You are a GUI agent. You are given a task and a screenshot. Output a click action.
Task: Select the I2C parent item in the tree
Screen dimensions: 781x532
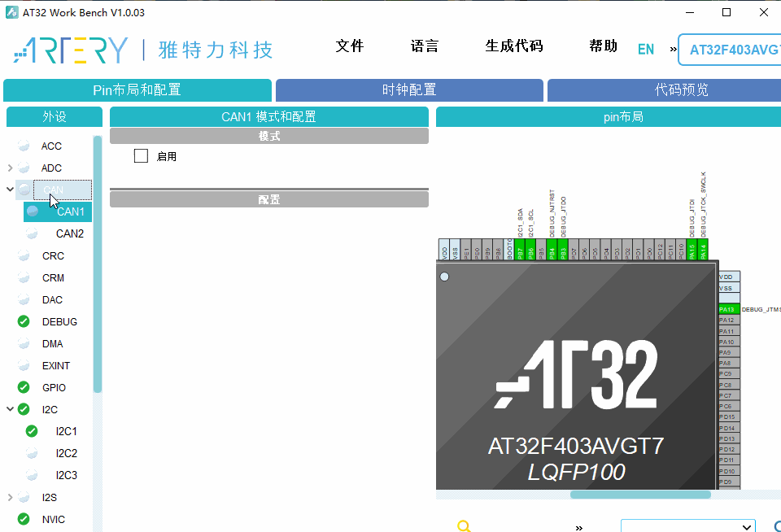click(50, 409)
